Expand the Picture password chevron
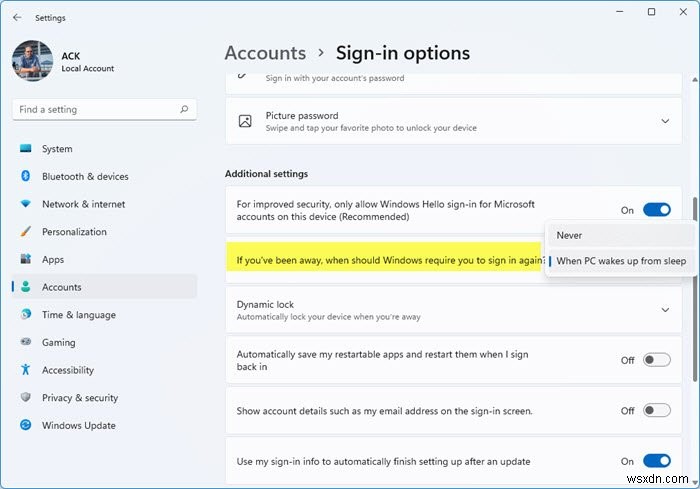 [665, 121]
